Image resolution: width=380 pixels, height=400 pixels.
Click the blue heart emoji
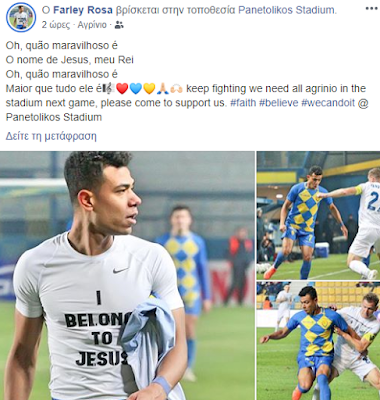click(136, 89)
